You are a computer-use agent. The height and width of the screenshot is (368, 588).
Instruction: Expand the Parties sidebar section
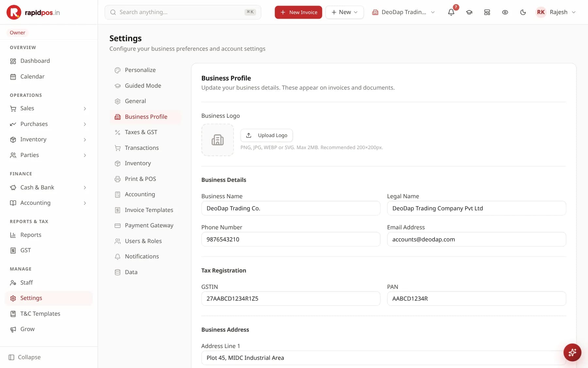click(49, 155)
